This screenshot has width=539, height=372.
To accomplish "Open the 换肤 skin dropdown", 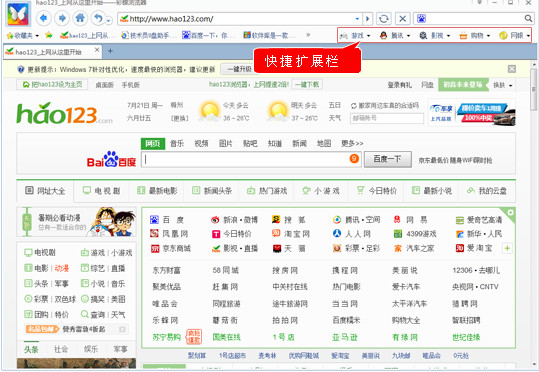I will [x=503, y=85].
